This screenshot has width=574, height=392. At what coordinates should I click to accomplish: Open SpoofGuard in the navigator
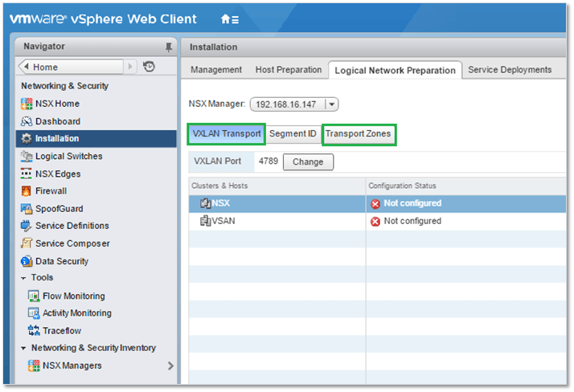[59, 209]
